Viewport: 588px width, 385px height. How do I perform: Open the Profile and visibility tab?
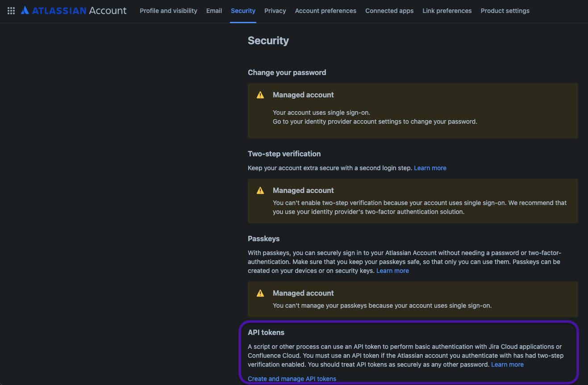coord(168,11)
